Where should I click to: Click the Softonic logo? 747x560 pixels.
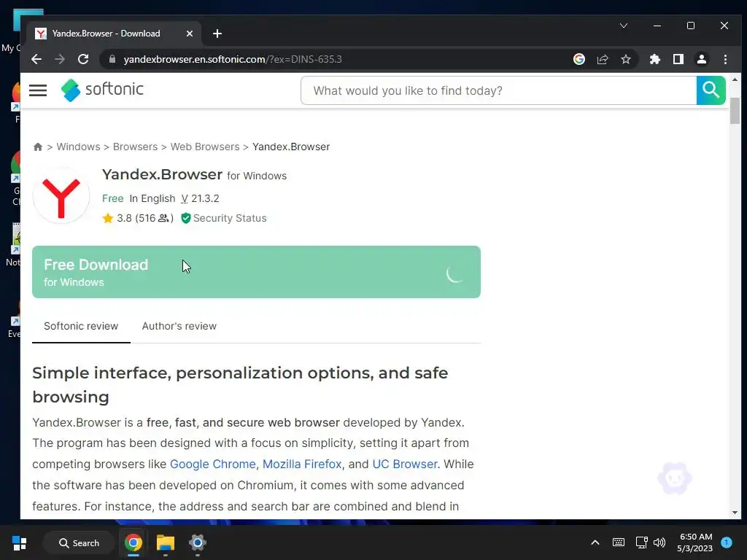click(x=102, y=90)
